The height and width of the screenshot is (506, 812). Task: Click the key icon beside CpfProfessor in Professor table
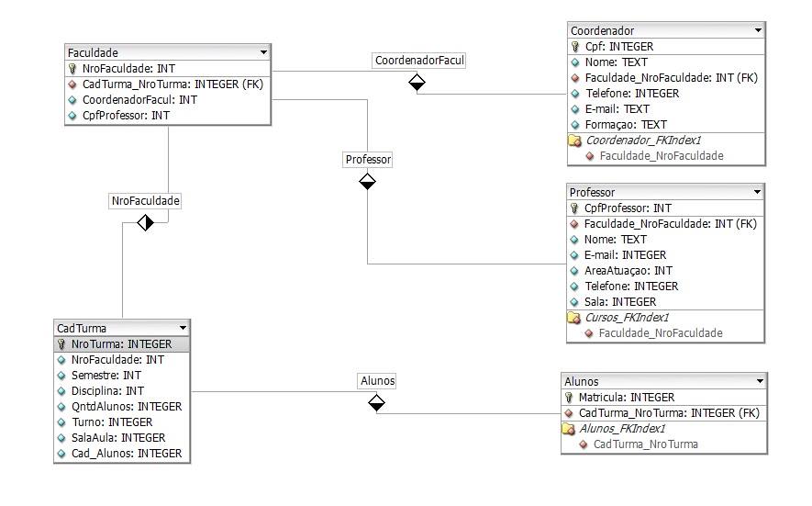click(x=575, y=208)
